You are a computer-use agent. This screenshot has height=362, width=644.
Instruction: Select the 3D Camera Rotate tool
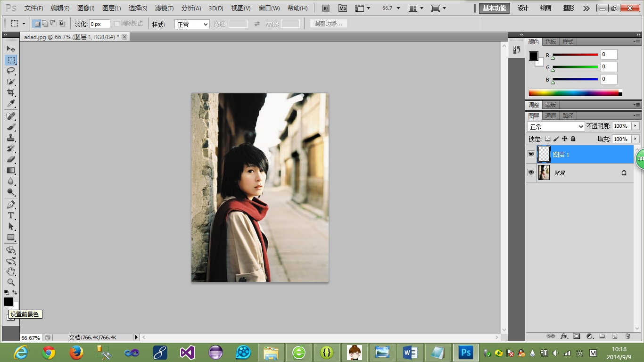pyautogui.click(x=11, y=261)
